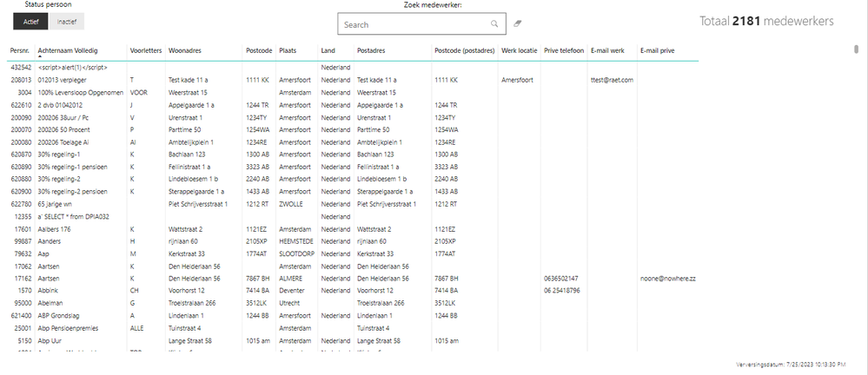Select the place ALMERE

[290, 278]
